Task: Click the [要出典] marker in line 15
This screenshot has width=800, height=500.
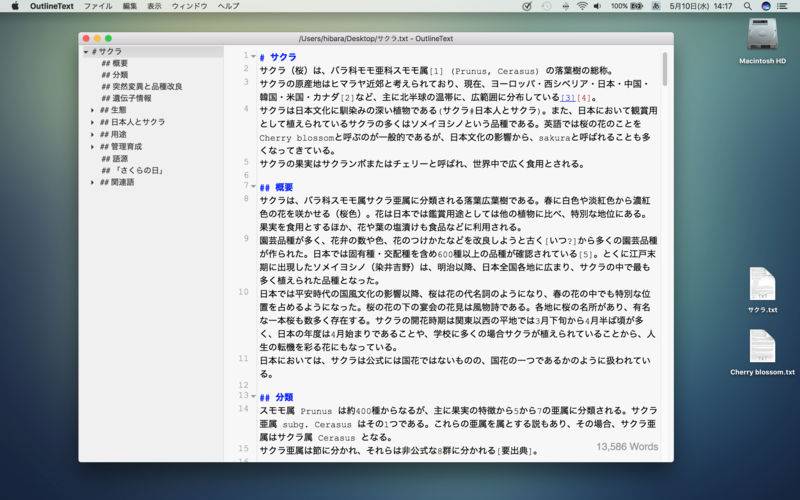Action: click(515, 451)
